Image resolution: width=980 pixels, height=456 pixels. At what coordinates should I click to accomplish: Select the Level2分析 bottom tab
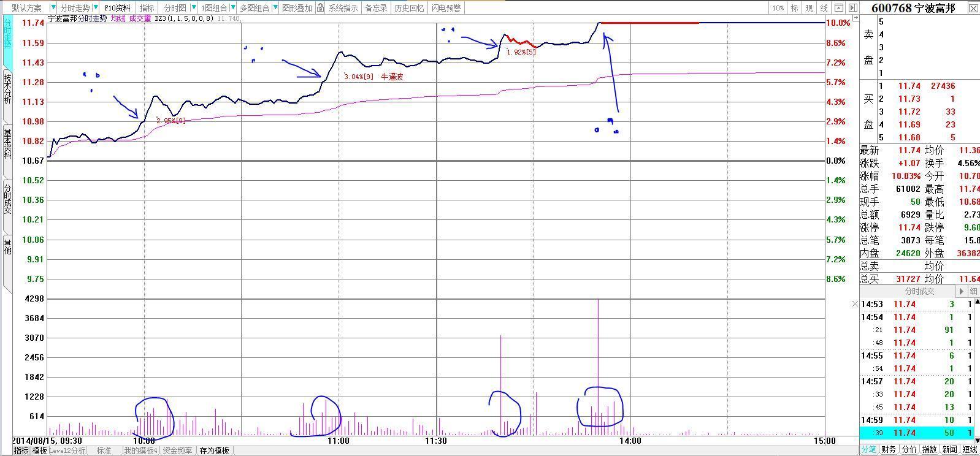tap(67, 450)
